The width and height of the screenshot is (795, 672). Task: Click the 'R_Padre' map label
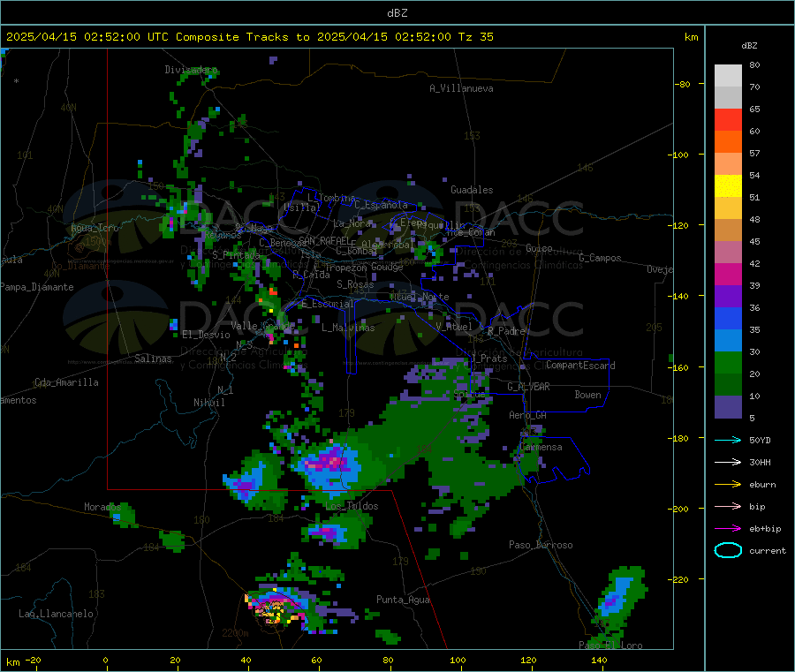(506, 331)
